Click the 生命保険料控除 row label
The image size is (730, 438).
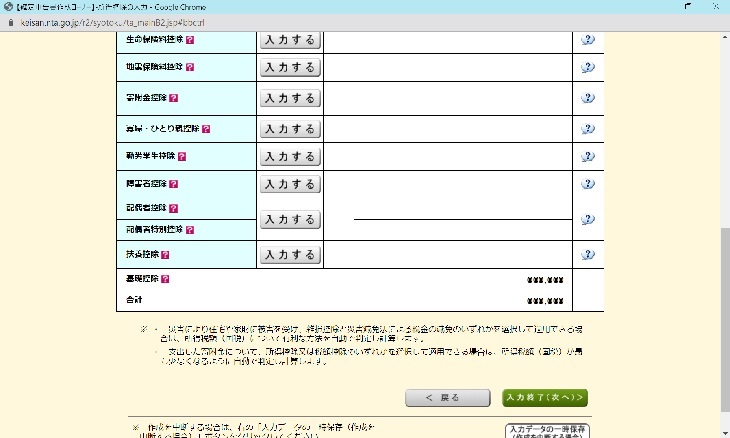pyautogui.click(x=155, y=40)
